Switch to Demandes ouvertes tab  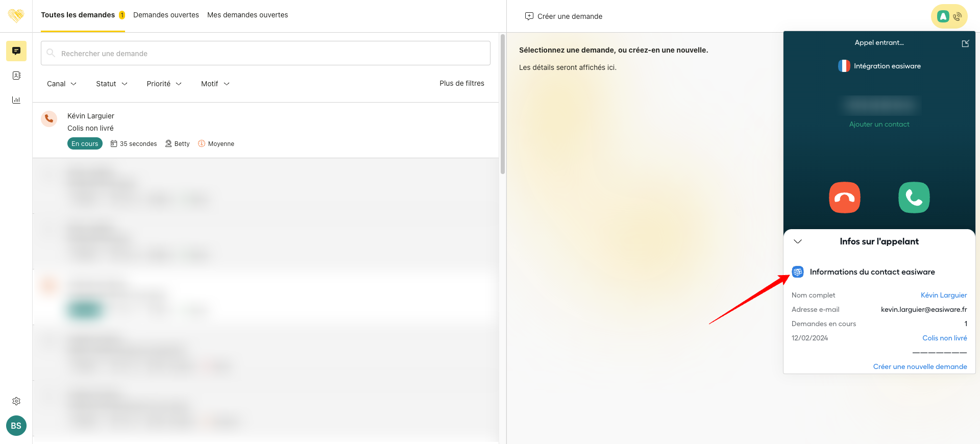point(166,15)
